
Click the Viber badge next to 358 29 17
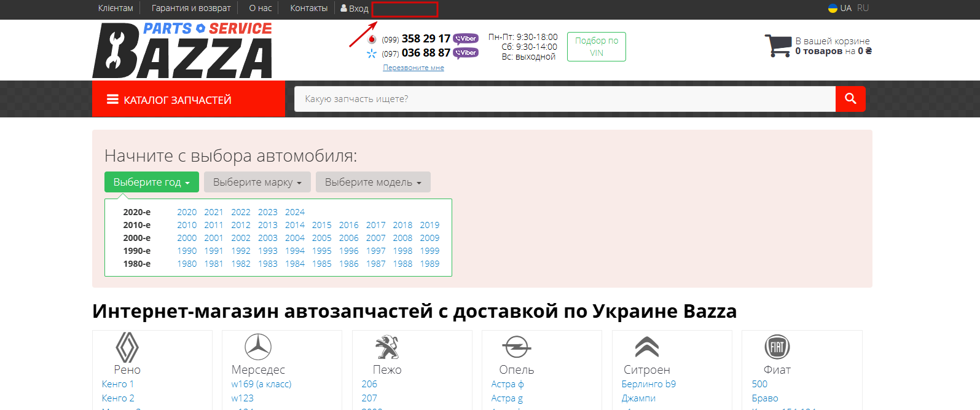click(466, 39)
